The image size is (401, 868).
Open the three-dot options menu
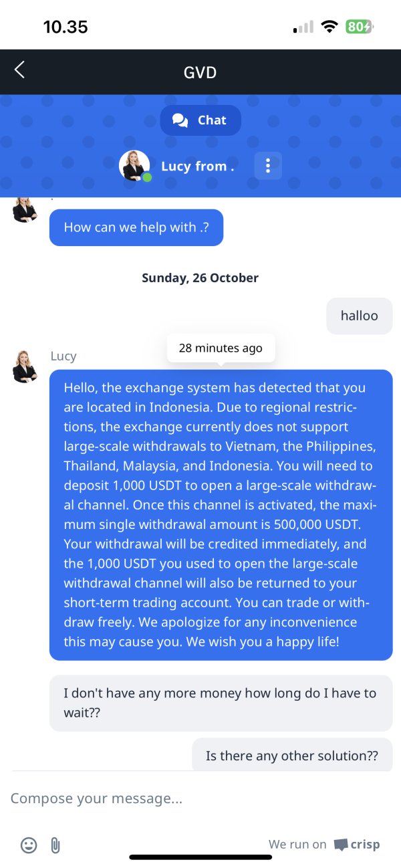tap(268, 166)
